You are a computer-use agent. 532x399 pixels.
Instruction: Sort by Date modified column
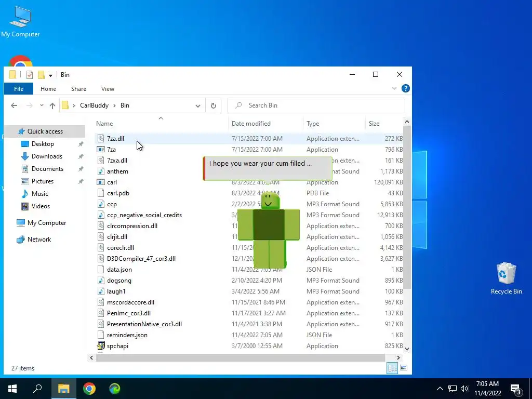[x=251, y=124]
